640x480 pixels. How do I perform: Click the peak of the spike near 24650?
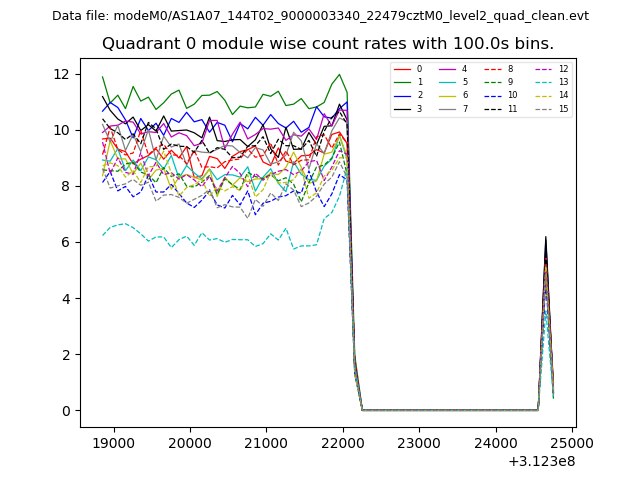(x=545, y=238)
